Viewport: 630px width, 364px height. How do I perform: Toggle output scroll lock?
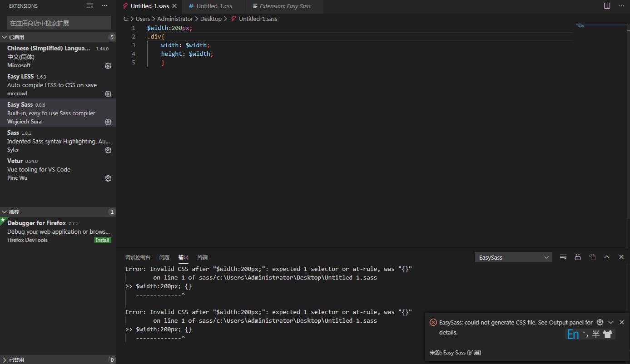point(578,257)
